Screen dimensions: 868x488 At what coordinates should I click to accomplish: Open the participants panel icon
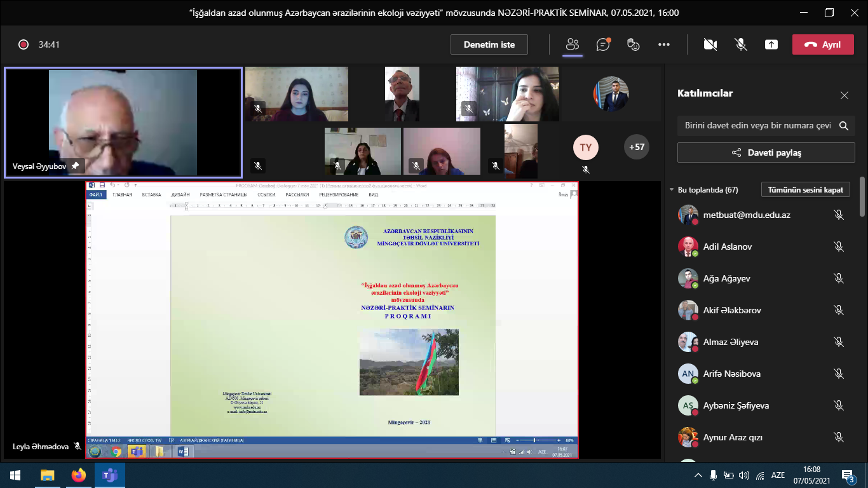[x=573, y=44]
